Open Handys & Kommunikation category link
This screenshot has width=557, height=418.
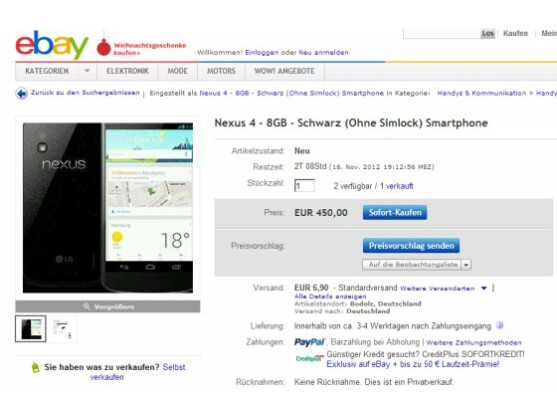click(481, 93)
